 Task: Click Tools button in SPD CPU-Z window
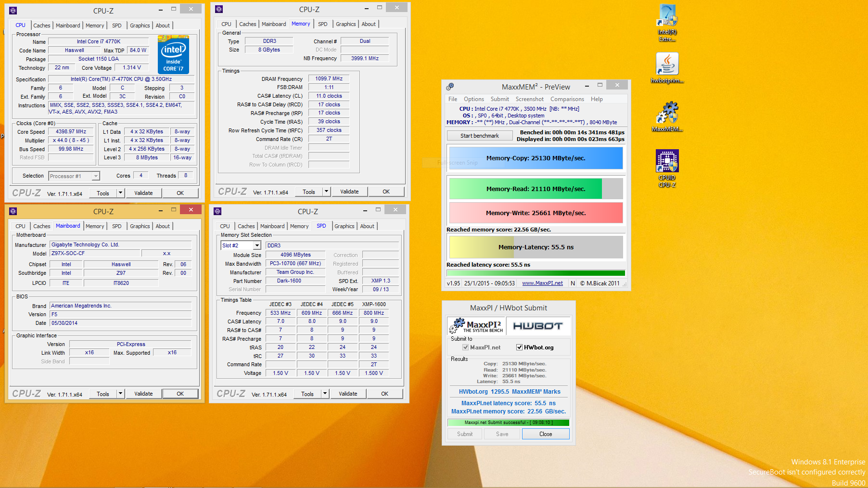tap(307, 394)
